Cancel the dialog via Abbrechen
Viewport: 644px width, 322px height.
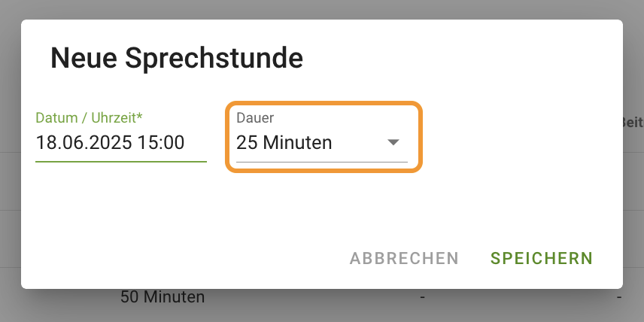pyautogui.click(x=404, y=258)
